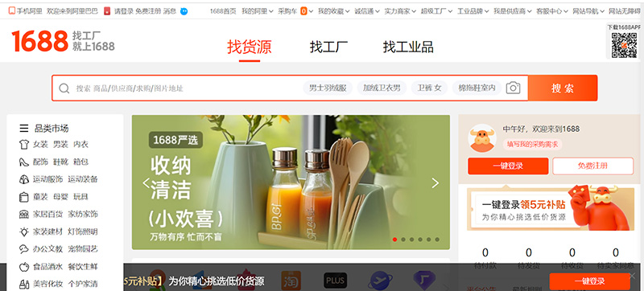The image size is (644, 291).
Task: Open the 女装 category
Action: tap(41, 144)
